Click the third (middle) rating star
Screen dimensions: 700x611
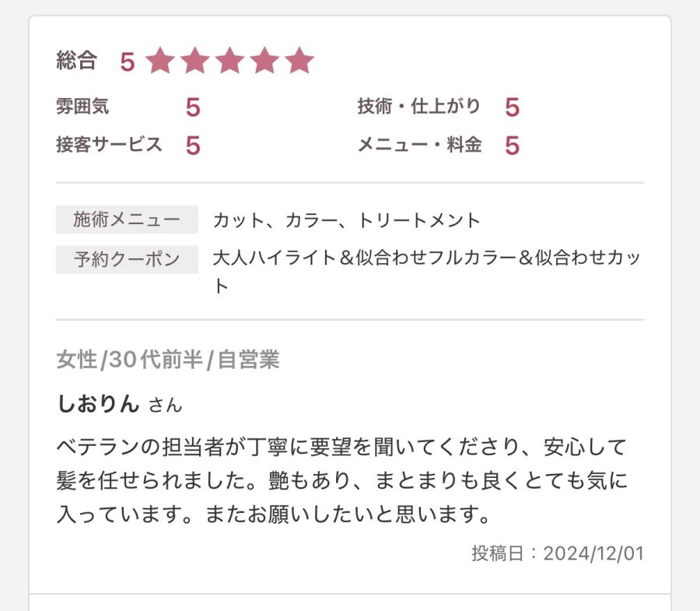(229, 61)
